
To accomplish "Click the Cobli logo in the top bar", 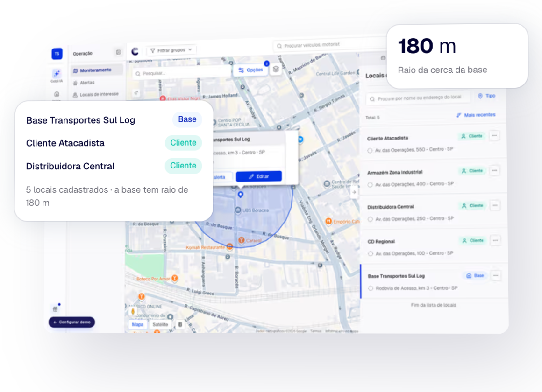I will tap(135, 51).
